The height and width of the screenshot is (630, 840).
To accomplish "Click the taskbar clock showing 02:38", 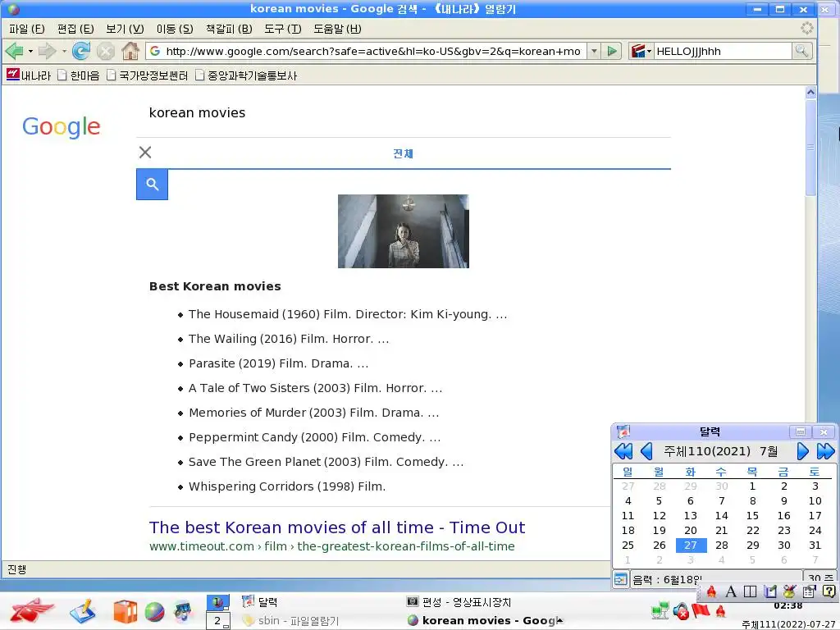I will tap(788, 606).
